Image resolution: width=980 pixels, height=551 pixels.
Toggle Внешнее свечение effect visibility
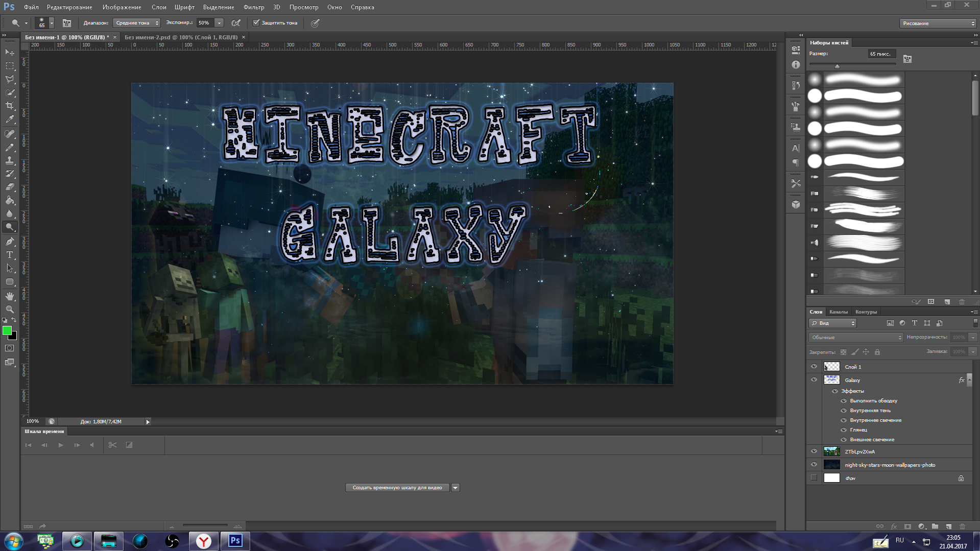844,440
